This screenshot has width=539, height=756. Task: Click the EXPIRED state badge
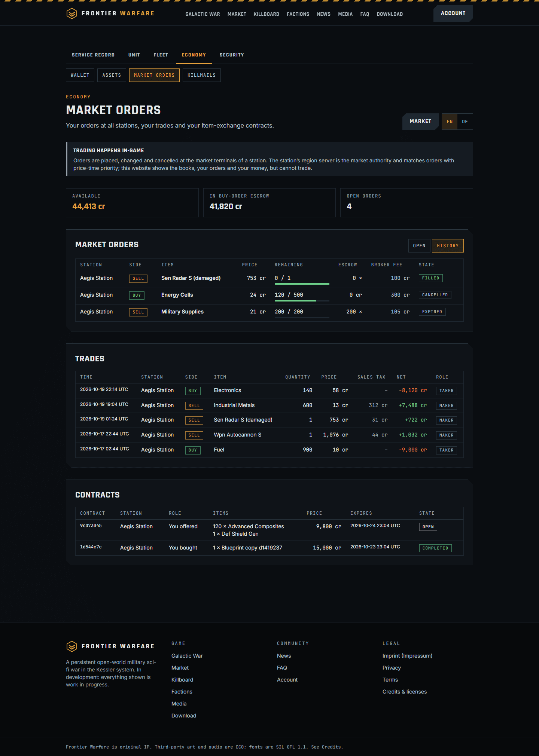coord(432,312)
